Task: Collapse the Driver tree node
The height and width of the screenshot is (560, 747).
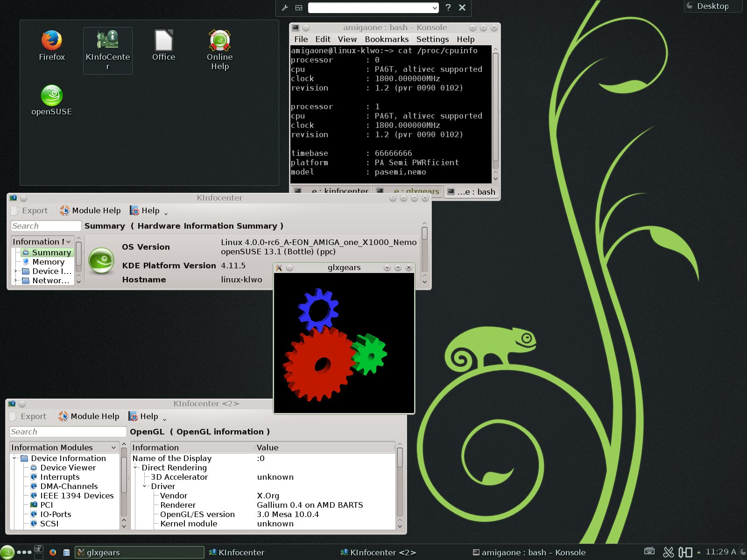Action: point(145,486)
